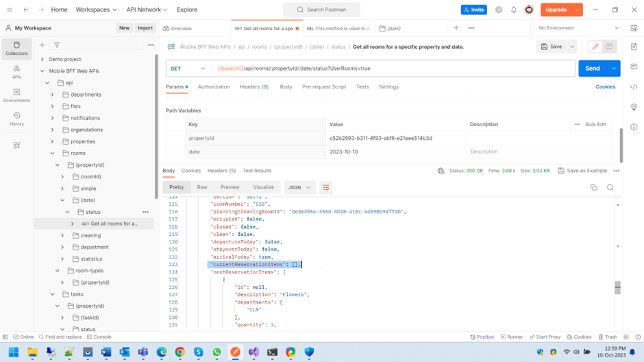
Task: Open the No Environment selector
Action: click(x=578, y=28)
